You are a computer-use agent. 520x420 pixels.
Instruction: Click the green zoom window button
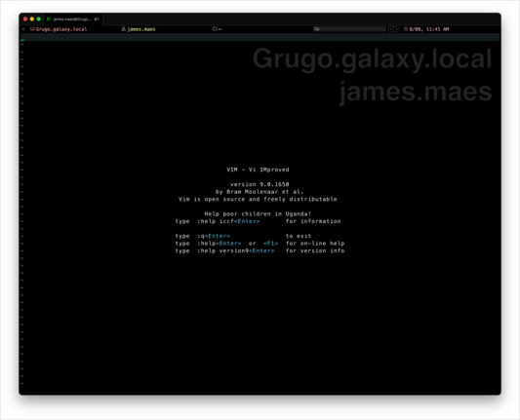click(39, 19)
